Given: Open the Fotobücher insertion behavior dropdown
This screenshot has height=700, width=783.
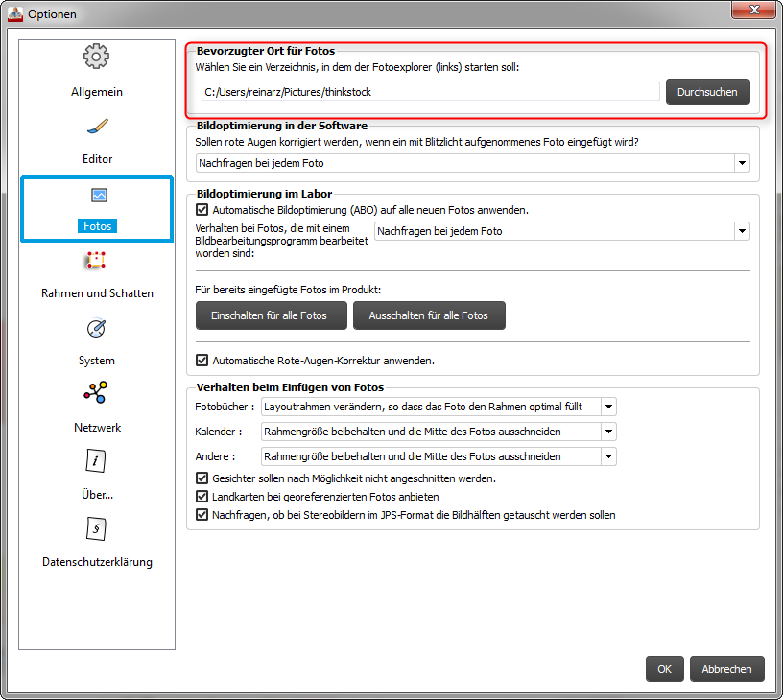Looking at the screenshot, I should click(x=608, y=407).
